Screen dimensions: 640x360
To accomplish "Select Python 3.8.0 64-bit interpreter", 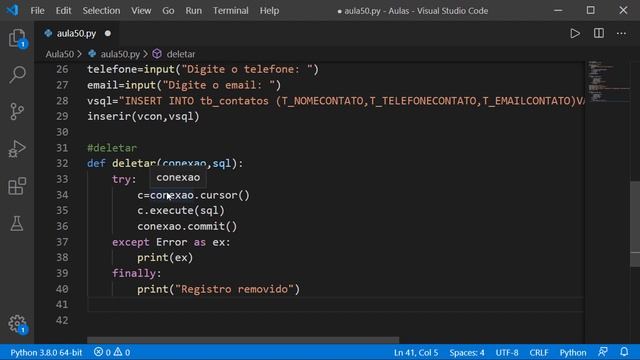I will click(x=46, y=352).
